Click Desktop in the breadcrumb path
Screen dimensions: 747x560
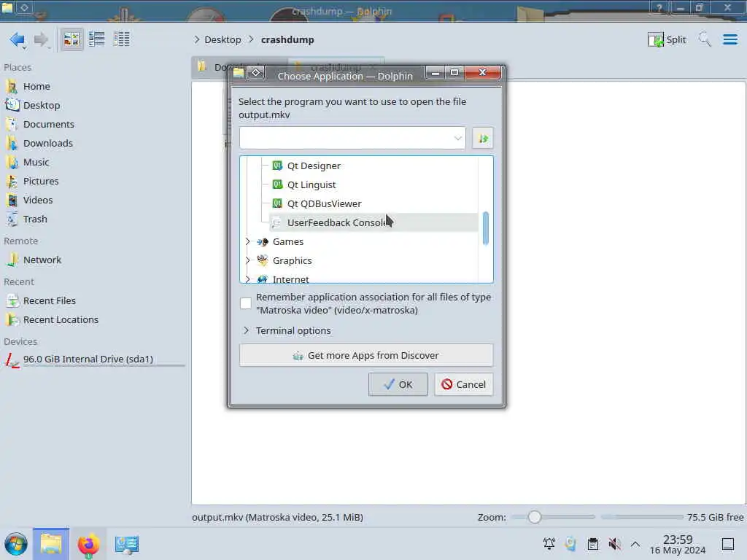tap(222, 39)
